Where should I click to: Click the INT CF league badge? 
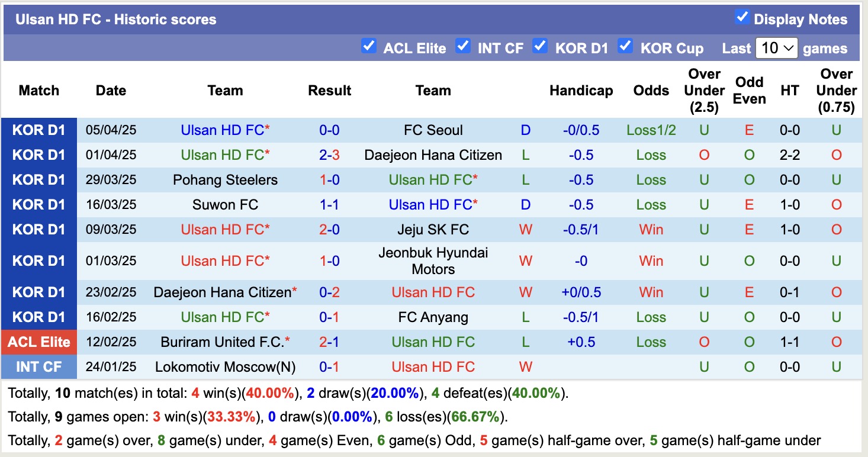coord(39,366)
